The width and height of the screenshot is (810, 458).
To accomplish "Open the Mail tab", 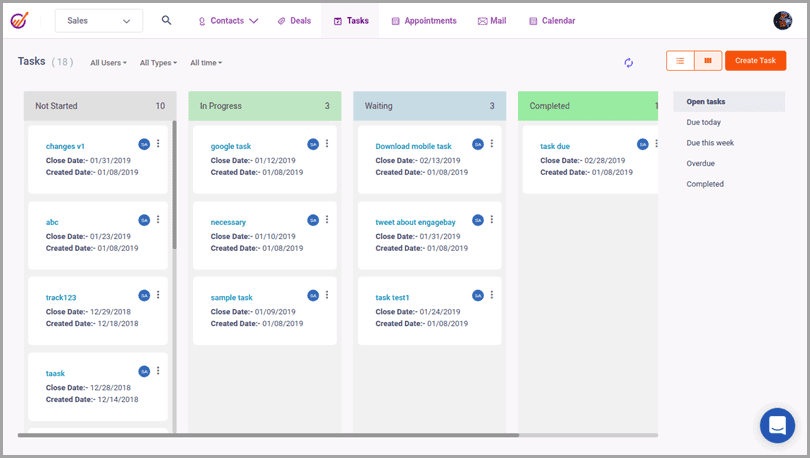I will click(x=492, y=21).
